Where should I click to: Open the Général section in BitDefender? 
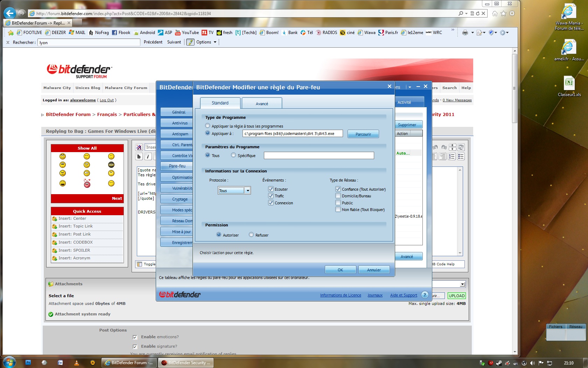pos(177,112)
